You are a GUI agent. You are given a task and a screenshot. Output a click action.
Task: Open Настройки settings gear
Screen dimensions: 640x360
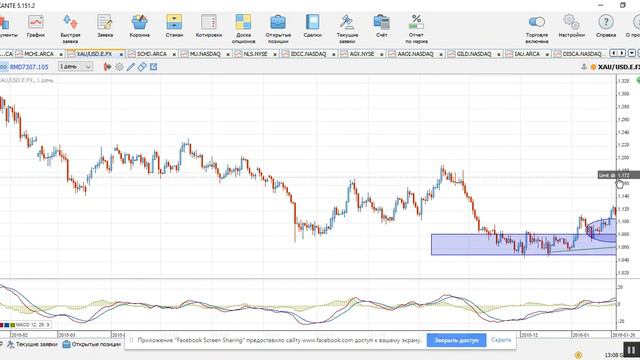pos(571,26)
